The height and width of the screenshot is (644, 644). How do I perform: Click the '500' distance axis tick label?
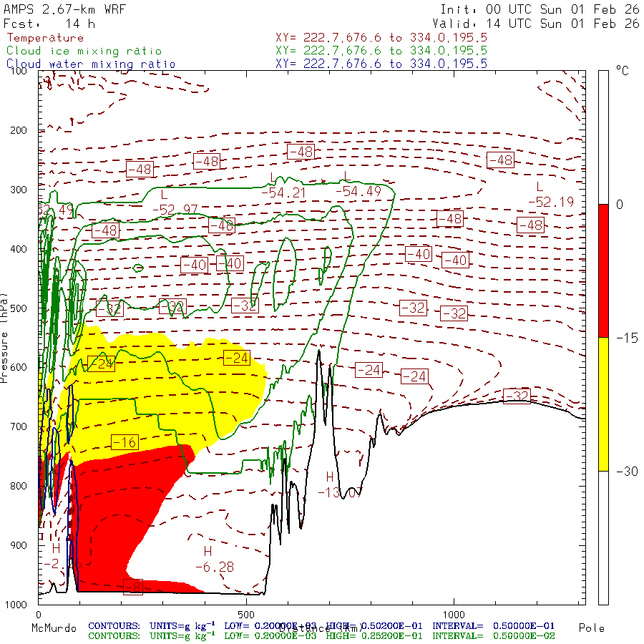246,615
